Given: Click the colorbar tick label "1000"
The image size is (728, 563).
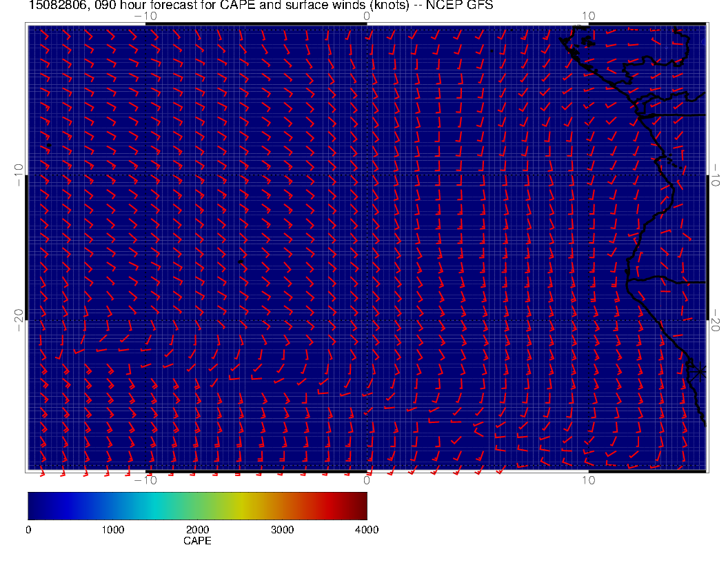Looking at the screenshot, I should point(112,530).
